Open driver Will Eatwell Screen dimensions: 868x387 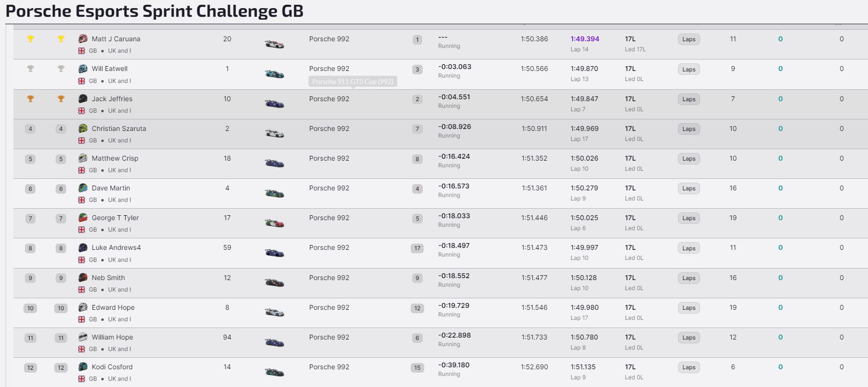point(109,69)
